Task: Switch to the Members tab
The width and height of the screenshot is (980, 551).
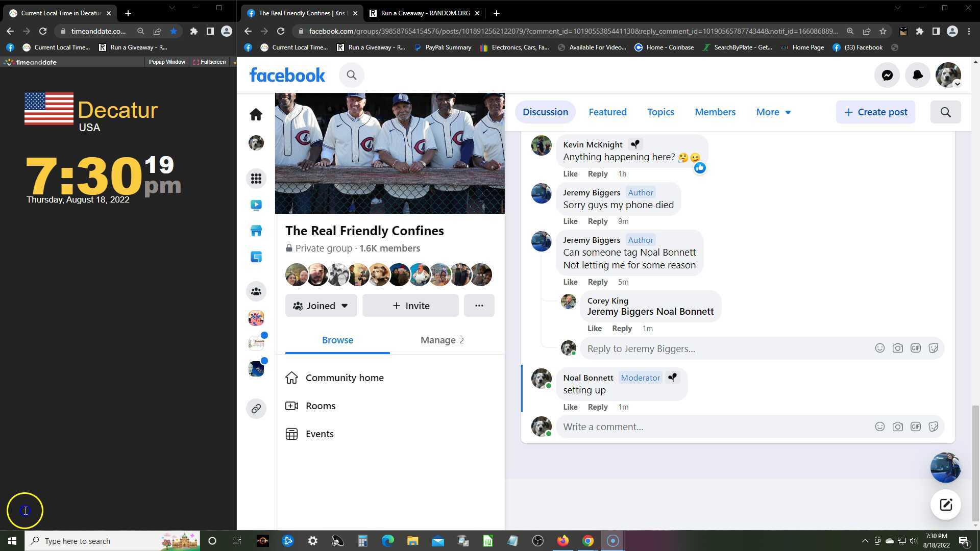Action: (x=715, y=112)
